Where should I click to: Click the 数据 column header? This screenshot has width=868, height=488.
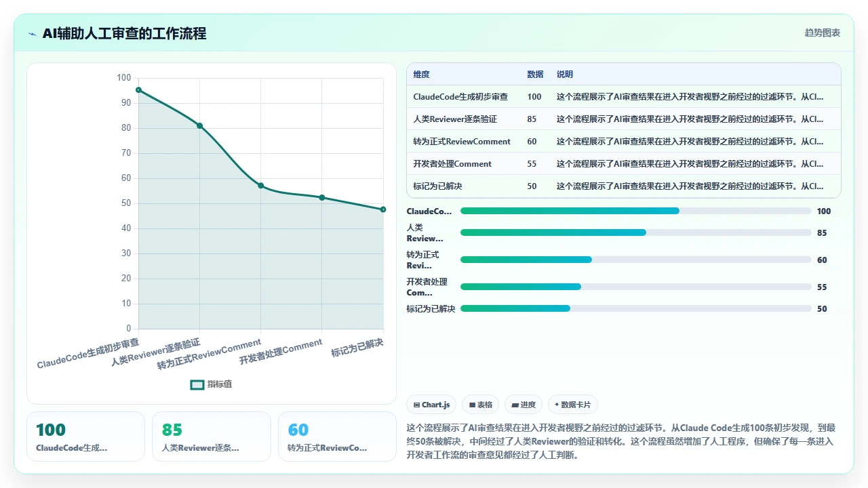[x=535, y=75]
